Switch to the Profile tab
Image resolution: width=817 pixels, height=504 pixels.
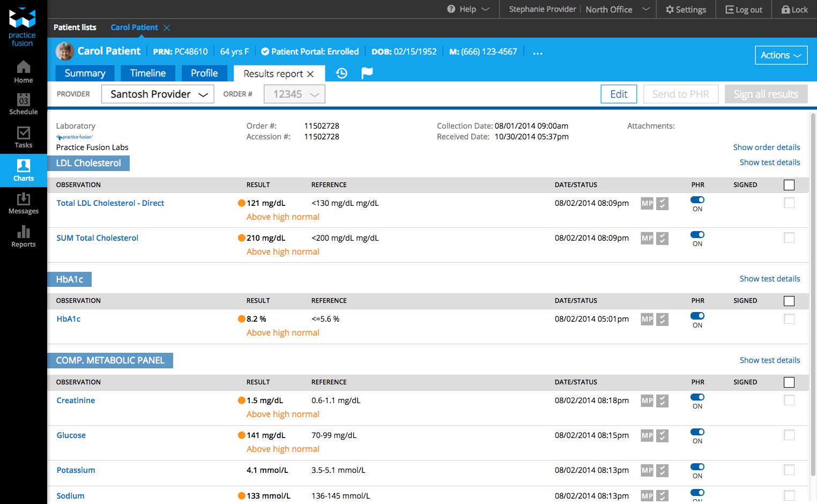204,73
